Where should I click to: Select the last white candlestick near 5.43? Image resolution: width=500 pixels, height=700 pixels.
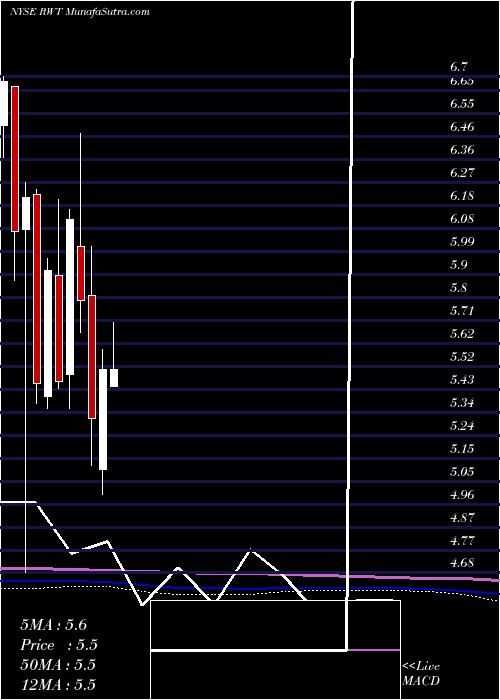(x=114, y=378)
